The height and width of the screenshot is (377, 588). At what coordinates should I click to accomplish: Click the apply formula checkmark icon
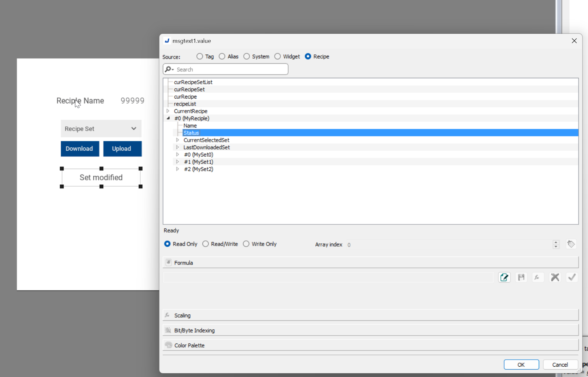(572, 277)
